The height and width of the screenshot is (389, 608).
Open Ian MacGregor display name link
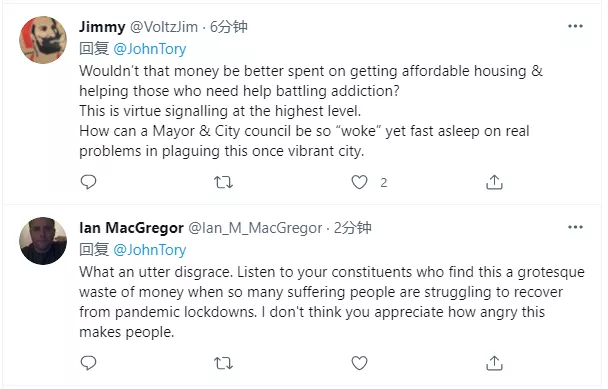pyautogui.click(x=131, y=228)
